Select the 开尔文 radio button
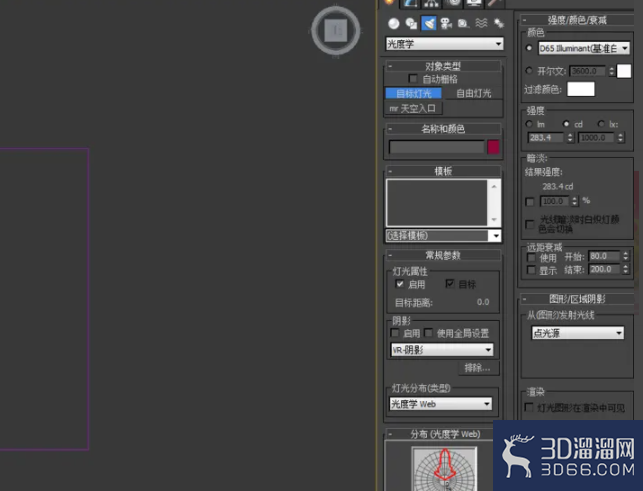Viewport: 643px width, 491px height. (x=529, y=71)
